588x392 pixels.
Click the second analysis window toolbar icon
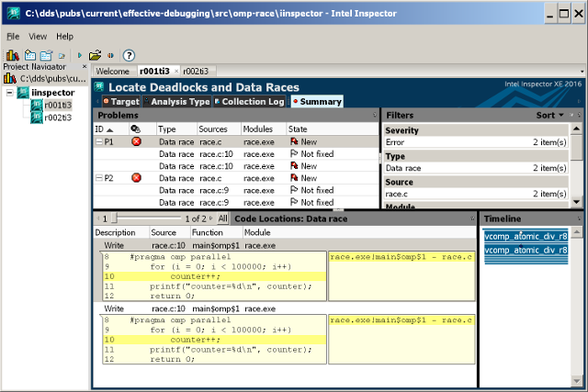tap(47, 55)
